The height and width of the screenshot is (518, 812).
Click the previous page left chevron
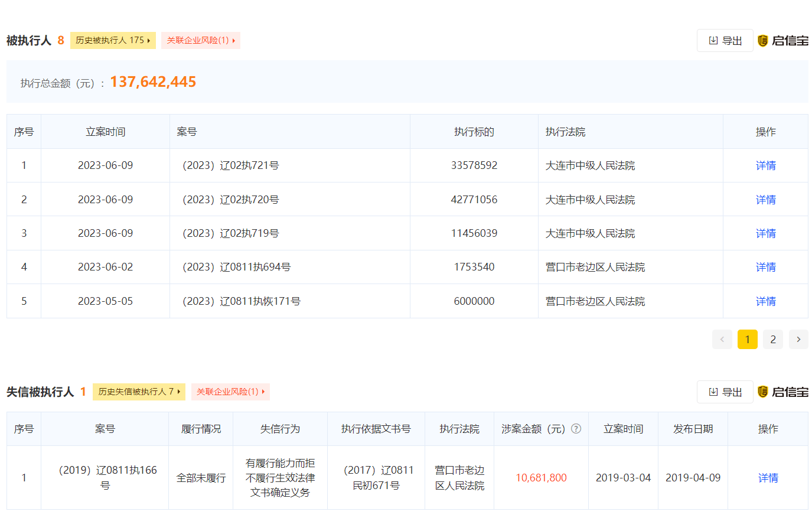722,339
